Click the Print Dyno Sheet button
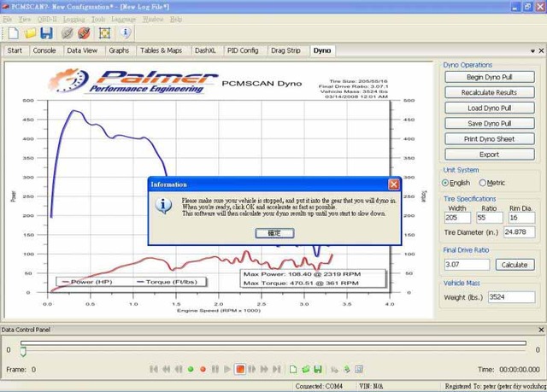The image size is (547, 392). pyautogui.click(x=489, y=138)
